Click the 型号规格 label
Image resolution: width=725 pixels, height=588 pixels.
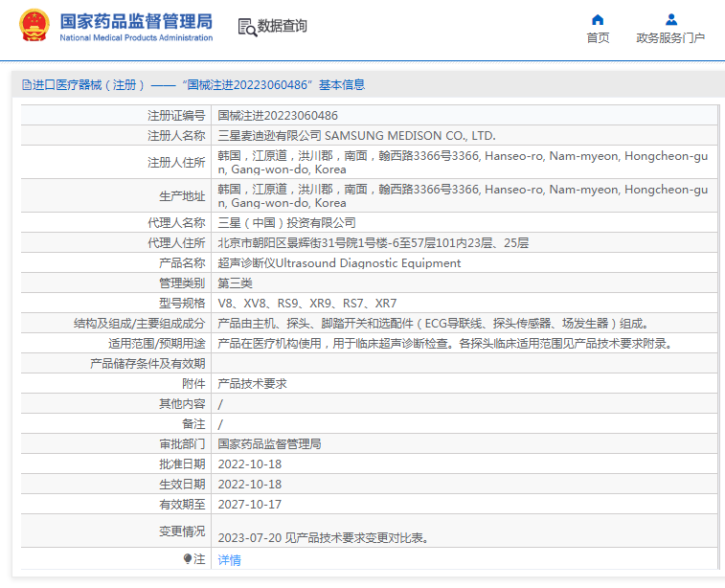pyautogui.click(x=182, y=304)
